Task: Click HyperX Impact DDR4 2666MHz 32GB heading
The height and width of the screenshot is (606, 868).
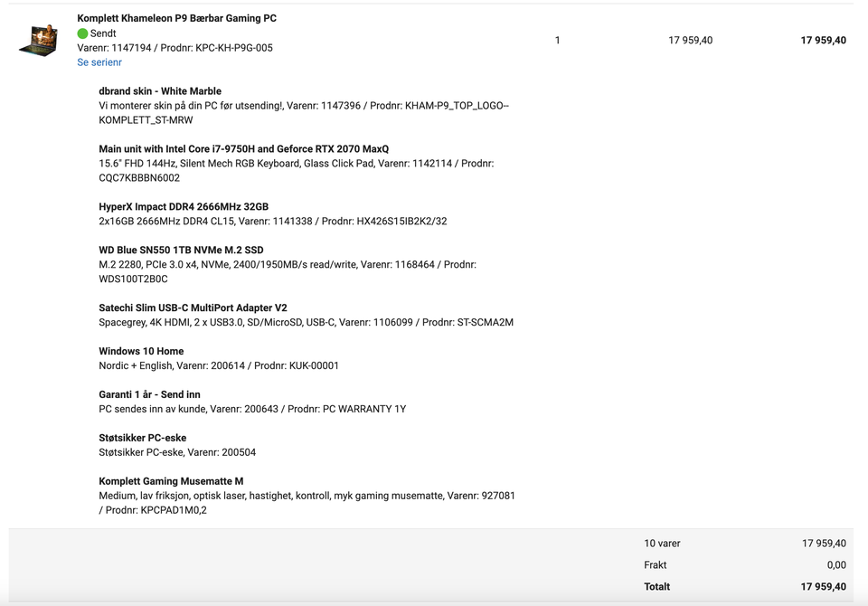Action: [x=184, y=206]
